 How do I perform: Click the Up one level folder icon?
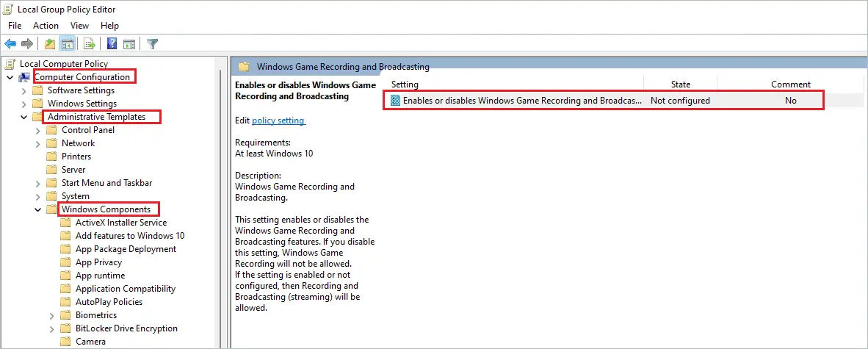tap(50, 44)
